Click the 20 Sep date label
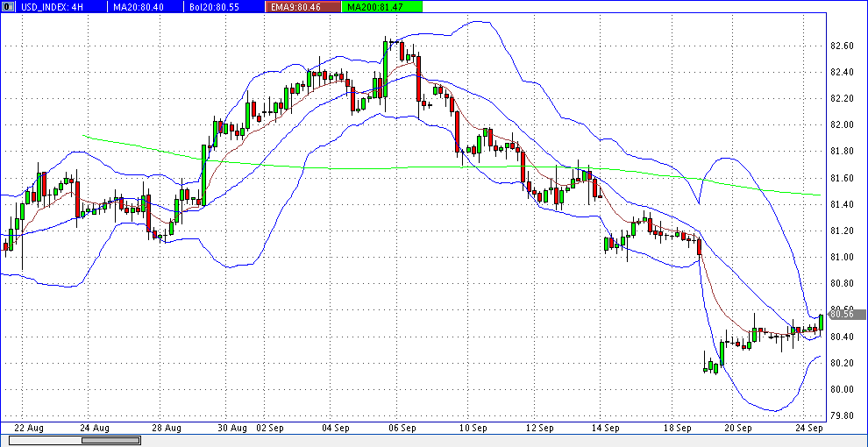 (738, 429)
